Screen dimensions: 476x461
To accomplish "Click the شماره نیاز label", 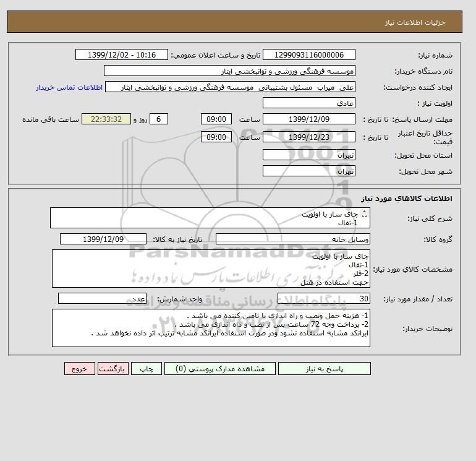I will 435,55.
